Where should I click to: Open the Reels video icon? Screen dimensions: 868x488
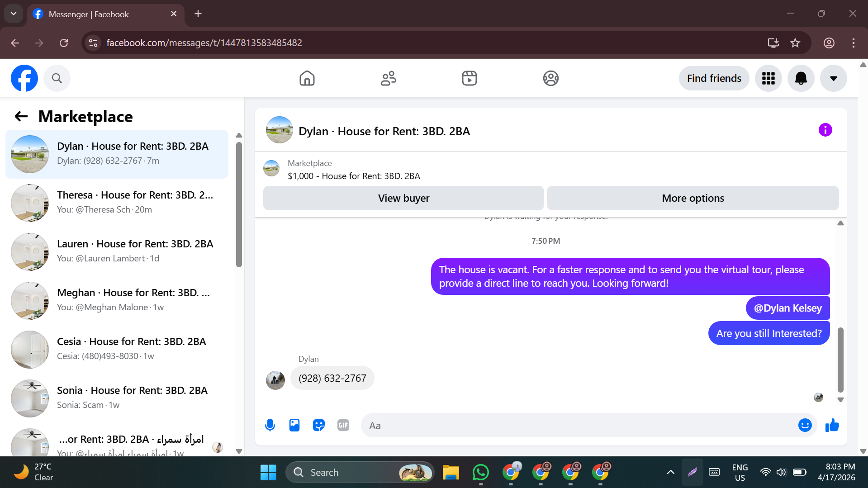(470, 78)
